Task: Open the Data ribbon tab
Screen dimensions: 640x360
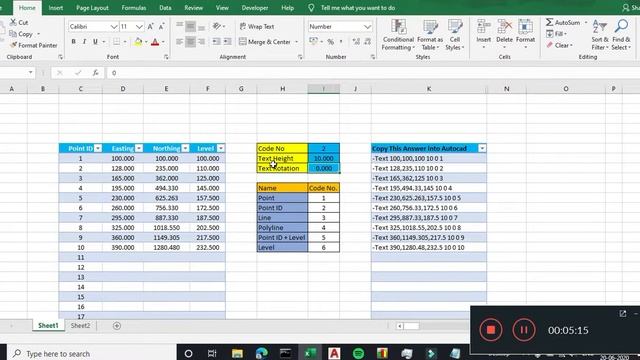Action: tap(165, 8)
